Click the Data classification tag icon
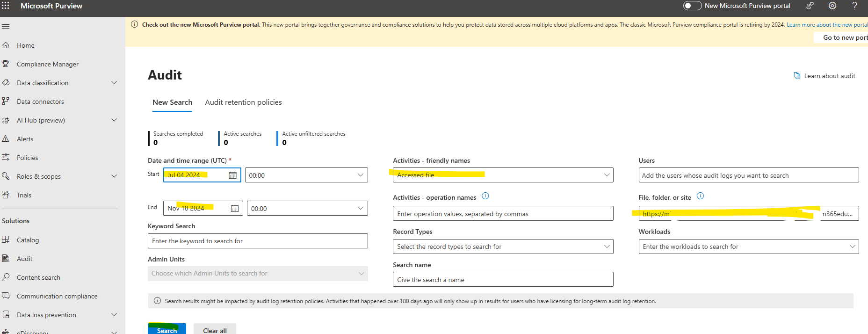Screen dimensions: 868x334 point(6,83)
